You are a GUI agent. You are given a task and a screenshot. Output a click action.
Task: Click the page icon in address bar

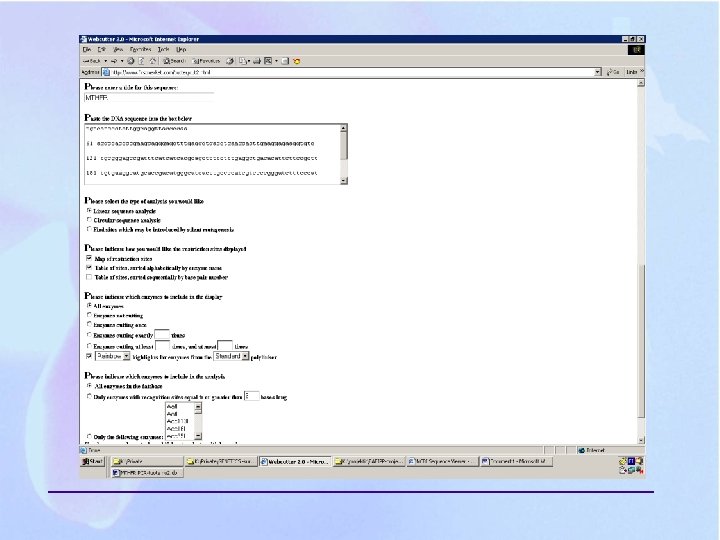[106, 72]
